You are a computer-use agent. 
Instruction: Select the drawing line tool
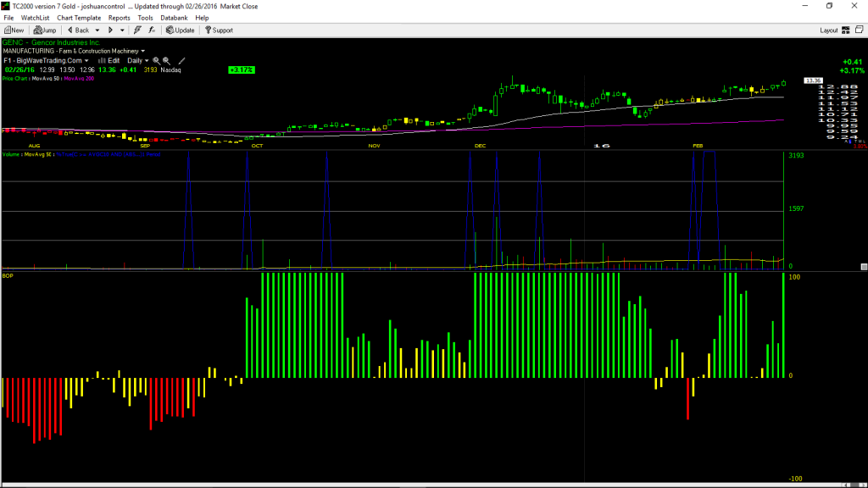pos(181,61)
